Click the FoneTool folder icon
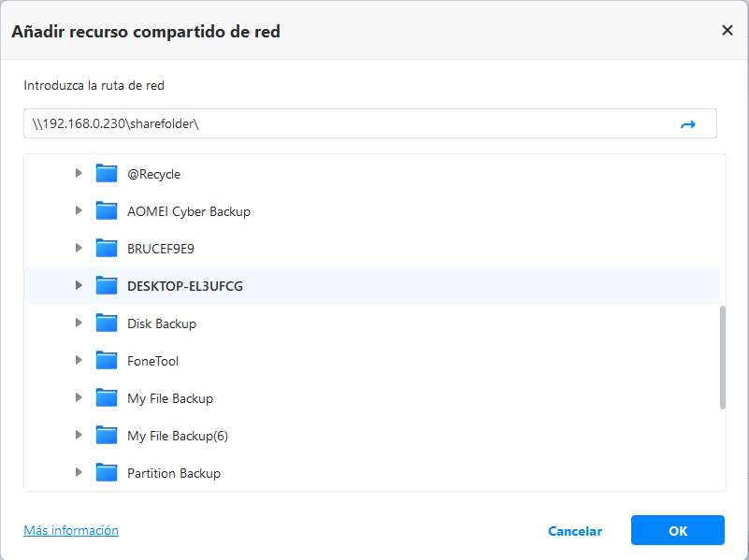The height and width of the screenshot is (560, 749). pos(107,361)
